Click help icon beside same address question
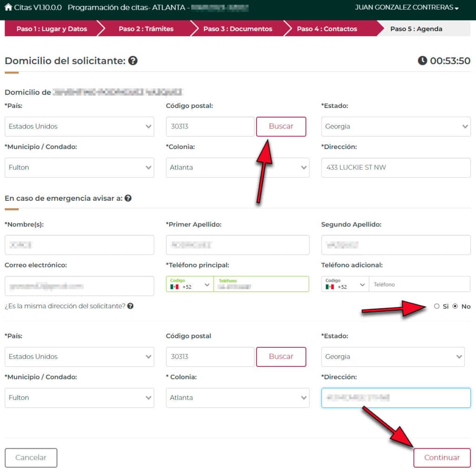476x472 pixels. [131, 306]
